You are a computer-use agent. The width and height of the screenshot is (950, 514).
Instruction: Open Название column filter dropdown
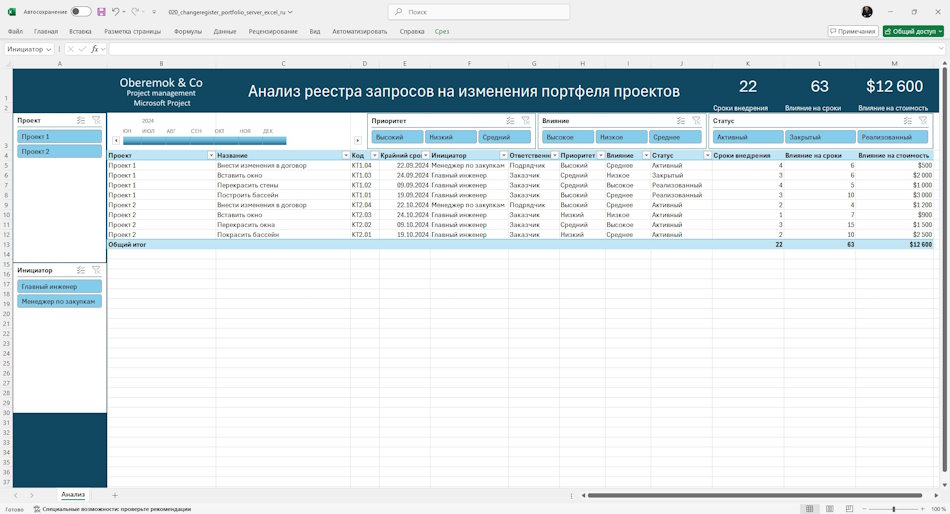pos(346,156)
